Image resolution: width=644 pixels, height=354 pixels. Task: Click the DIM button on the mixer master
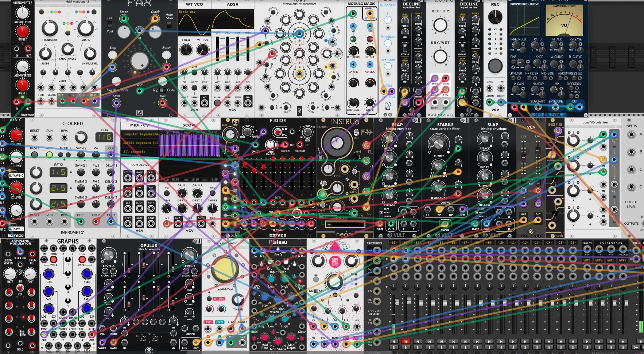(x=636, y=348)
